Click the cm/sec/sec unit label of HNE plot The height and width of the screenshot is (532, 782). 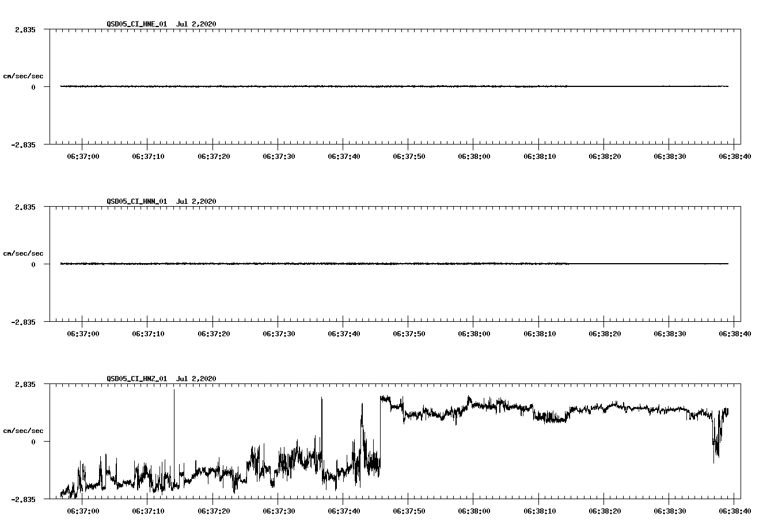tap(23, 76)
